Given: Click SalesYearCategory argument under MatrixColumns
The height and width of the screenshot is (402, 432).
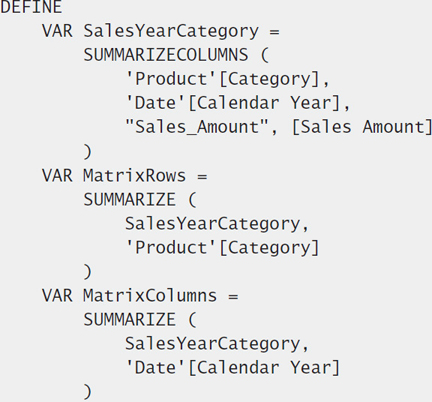Looking at the screenshot, I should pos(213,343).
